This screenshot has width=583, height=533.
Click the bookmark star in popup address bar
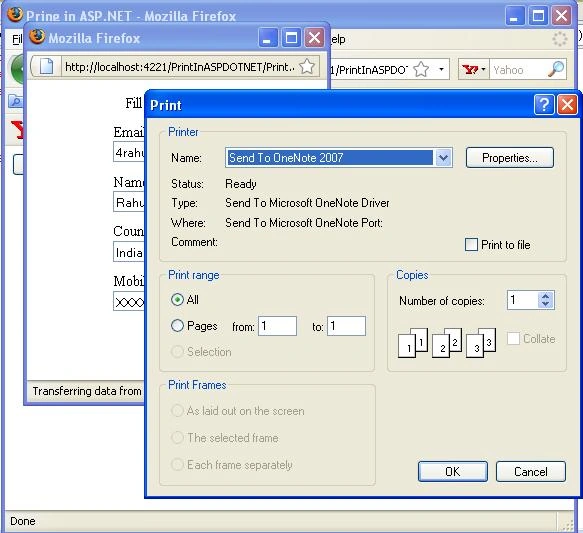click(x=307, y=67)
